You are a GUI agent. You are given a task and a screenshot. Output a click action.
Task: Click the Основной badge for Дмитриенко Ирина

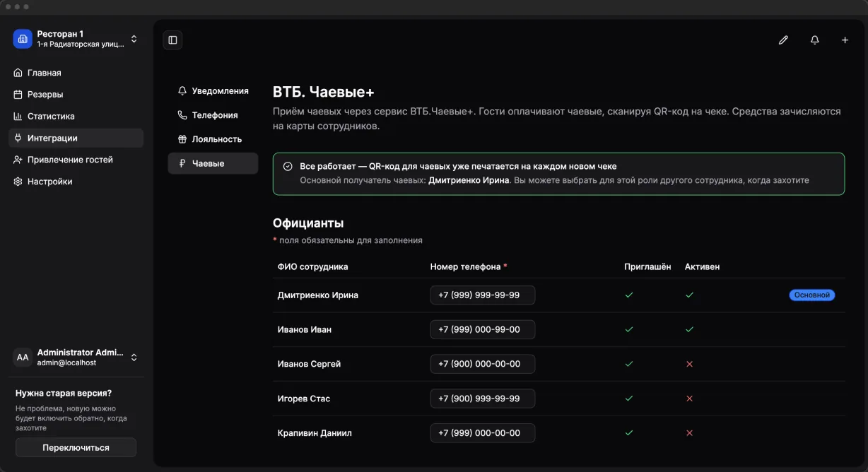tap(812, 295)
